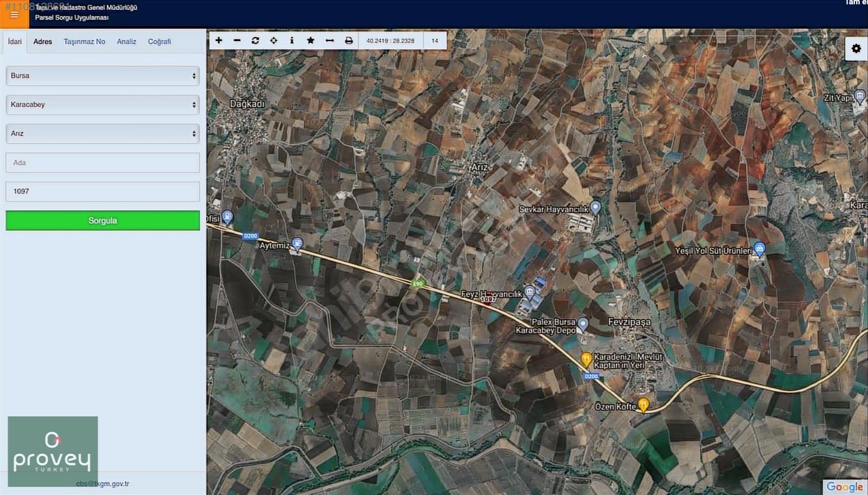Open the Karacabey district dropdown
This screenshot has height=495, width=868.
(102, 105)
